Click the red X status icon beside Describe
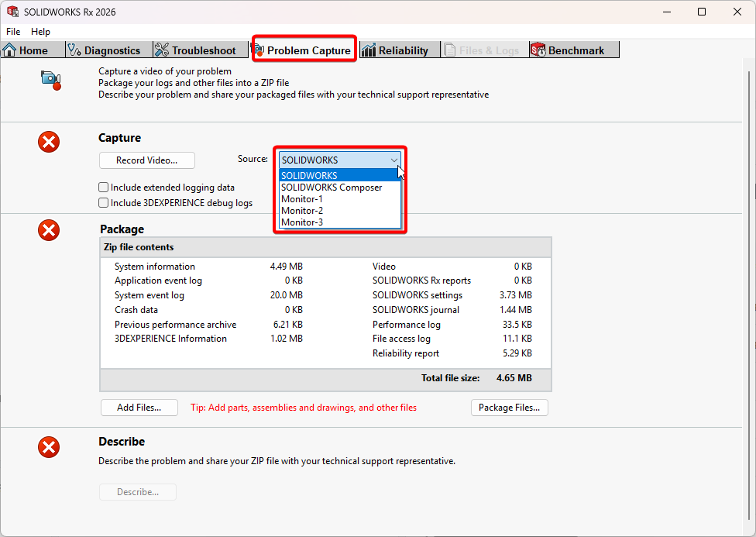Image resolution: width=756 pixels, height=537 pixels. coord(49,447)
